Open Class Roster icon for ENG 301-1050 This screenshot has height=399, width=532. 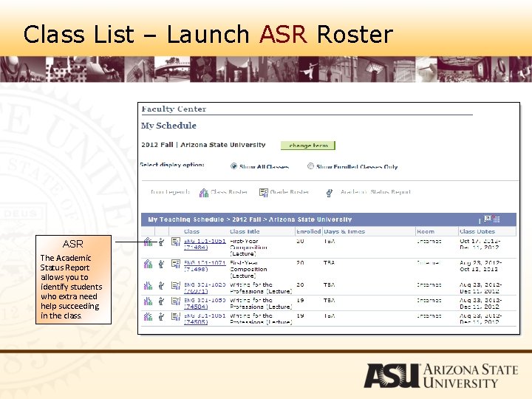tap(148, 301)
